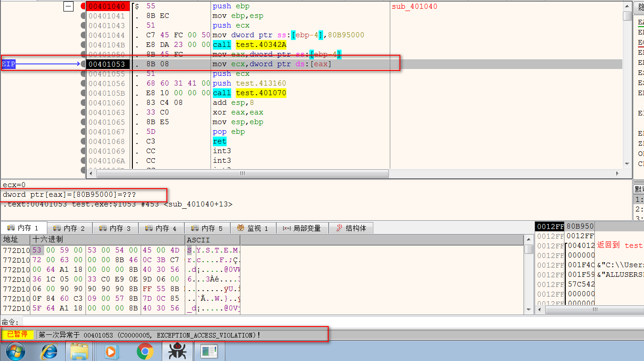Viewport: 644px width, 361px height.
Task: Collapse sub_401040 using the minus box
Action: 68,6
